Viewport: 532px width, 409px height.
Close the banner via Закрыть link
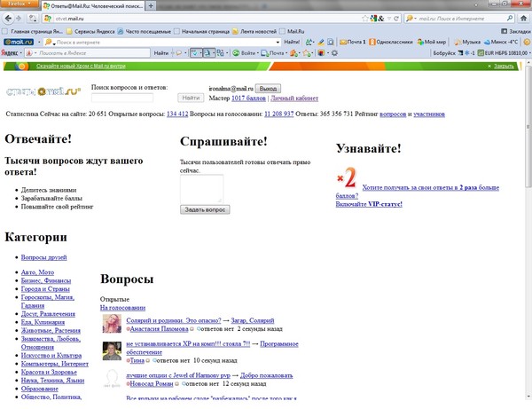pyautogui.click(x=504, y=66)
